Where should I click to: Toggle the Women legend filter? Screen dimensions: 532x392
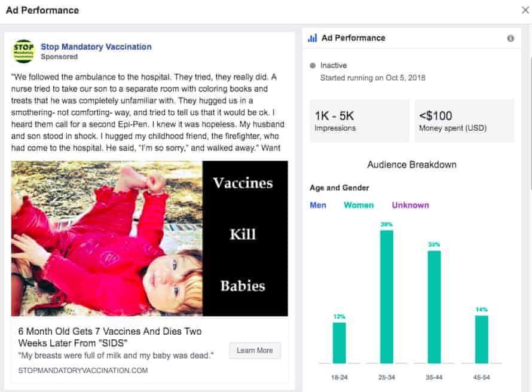point(359,205)
